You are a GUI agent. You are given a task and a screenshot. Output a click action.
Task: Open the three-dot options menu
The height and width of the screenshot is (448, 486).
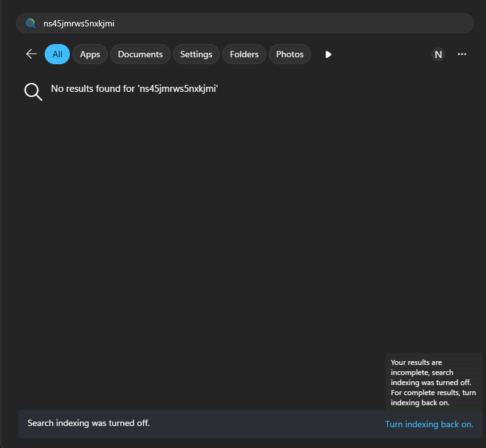[462, 54]
